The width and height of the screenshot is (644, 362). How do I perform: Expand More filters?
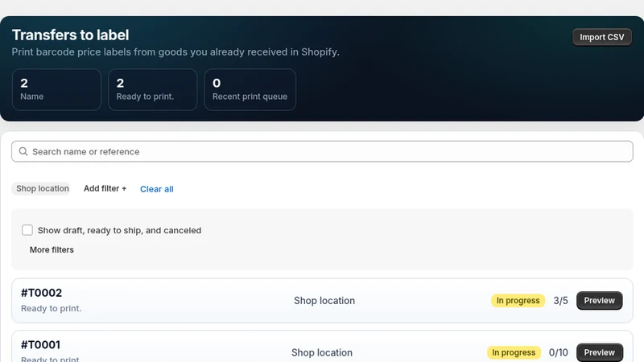pyautogui.click(x=52, y=249)
